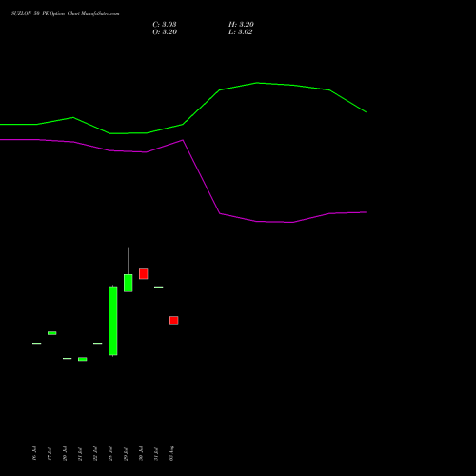Image resolution: width=476 pixels, height=476 pixels.
Task: Click the 20 Jul date label
Action: pyautogui.click(x=65, y=453)
